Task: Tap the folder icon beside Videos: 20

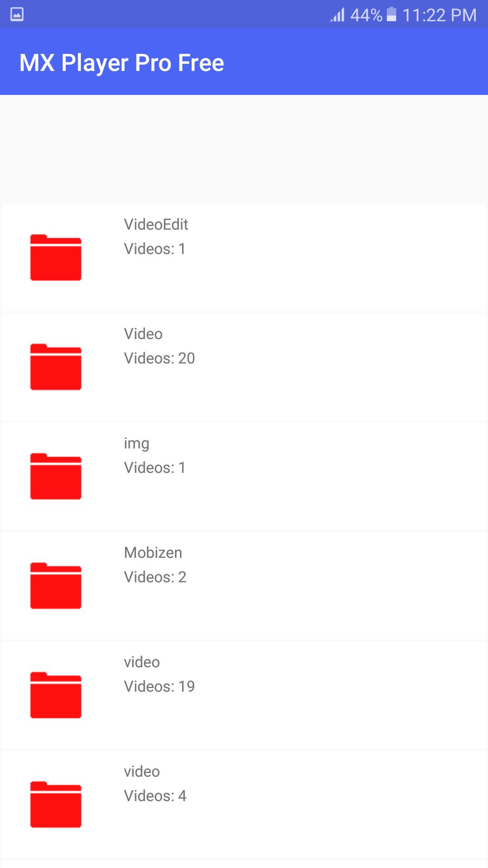Action: (56, 367)
